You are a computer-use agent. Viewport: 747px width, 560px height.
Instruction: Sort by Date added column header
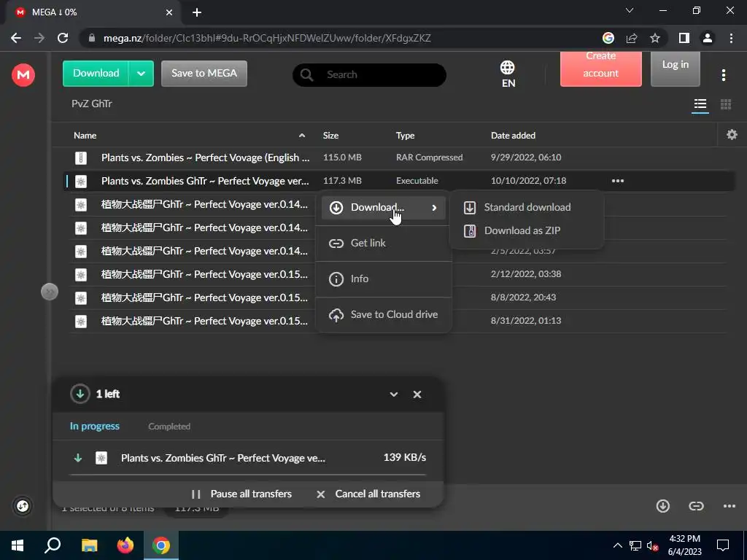point(513,135)
